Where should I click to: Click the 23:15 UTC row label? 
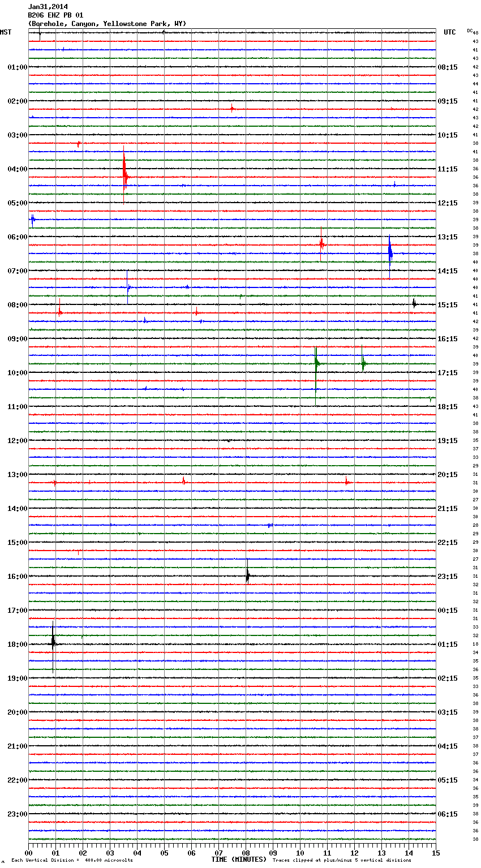(448, 577)
